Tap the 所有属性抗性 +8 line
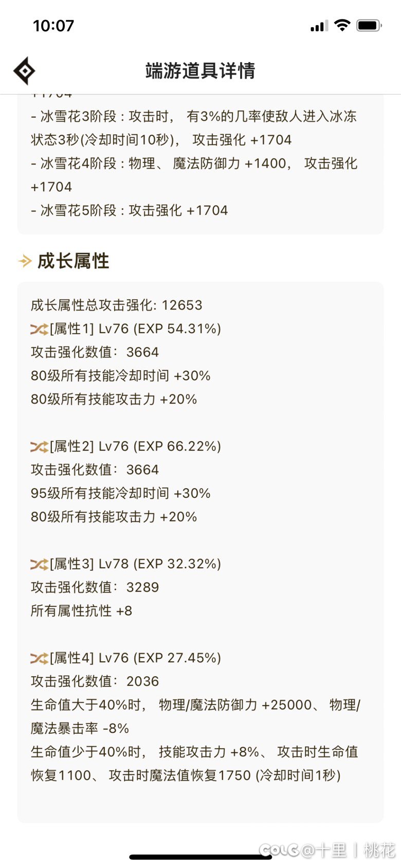Viewport: 401px width, 868px height. point(82,611)
